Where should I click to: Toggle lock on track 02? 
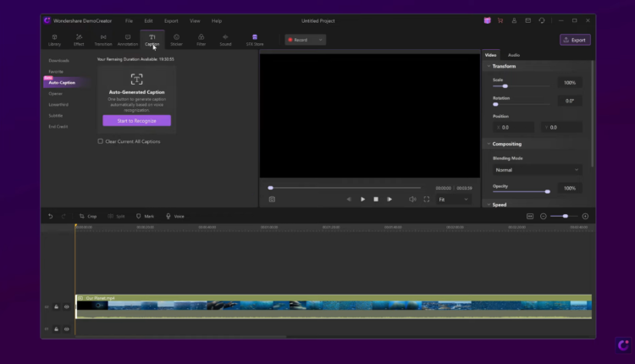point(56,307)
